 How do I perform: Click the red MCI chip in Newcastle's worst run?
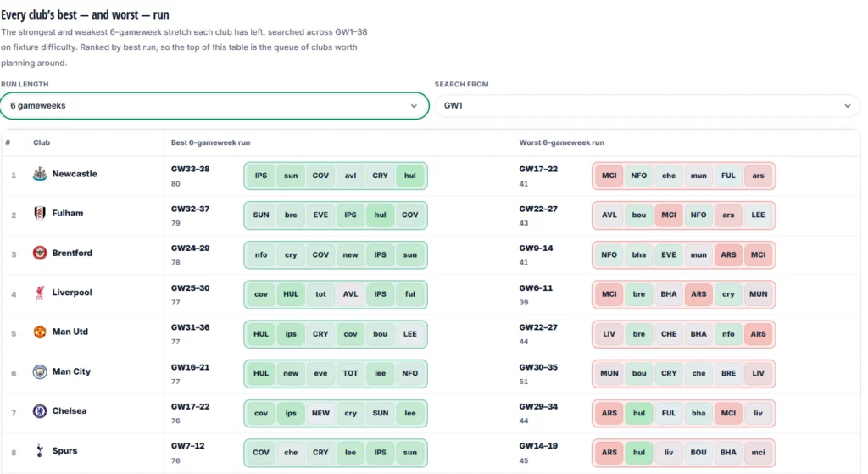[x=609, y=176]
